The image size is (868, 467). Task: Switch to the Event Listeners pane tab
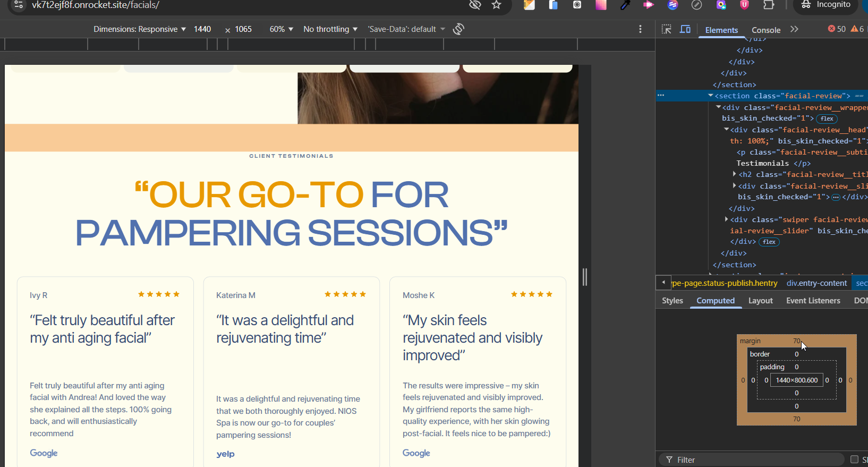(x=813, y=301)
